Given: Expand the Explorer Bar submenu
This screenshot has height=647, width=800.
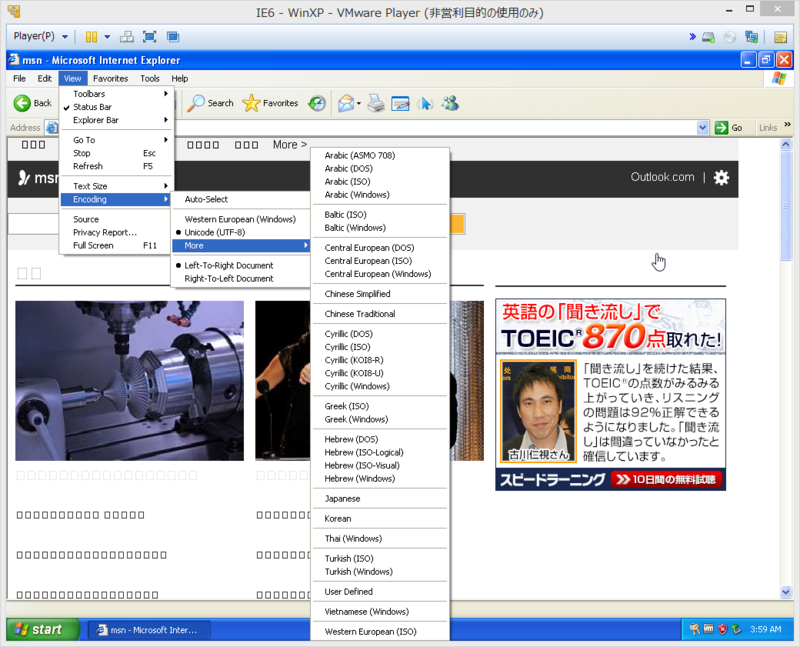Looking at the screenshot, I should coord(117,120).
